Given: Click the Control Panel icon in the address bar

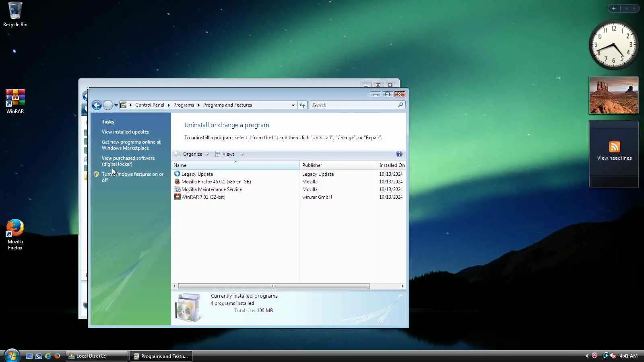Looking at the screenshot, I should coord(124,105).
